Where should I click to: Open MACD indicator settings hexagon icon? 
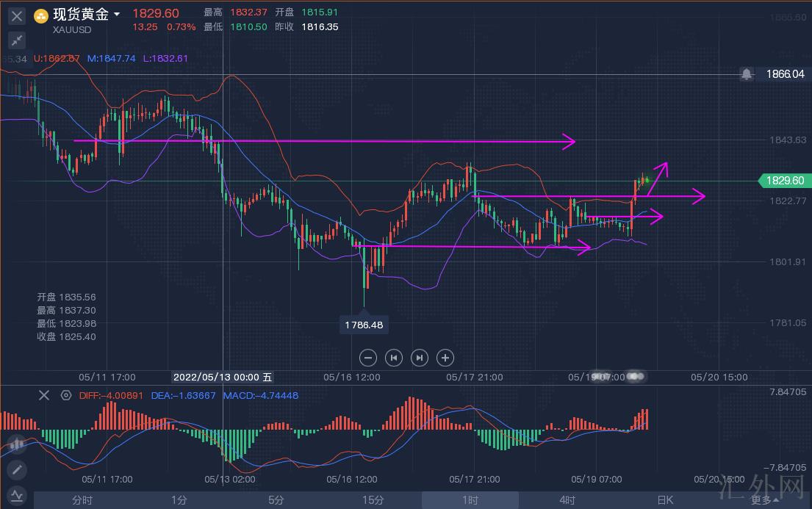point(65,395)
